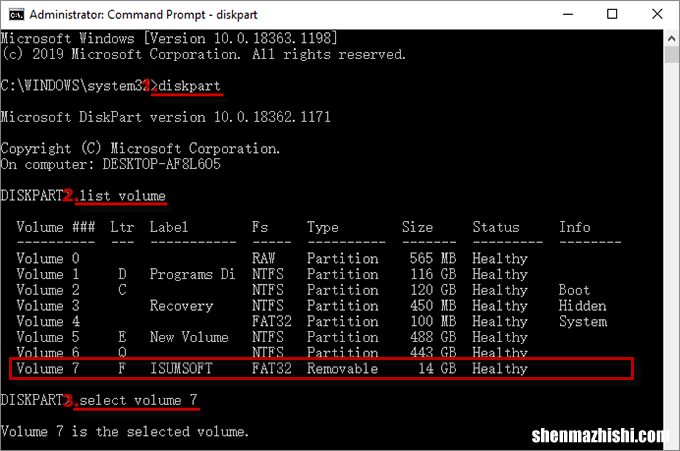Click the shenmazhishi.com watermark

pyautogui.click(x=600, y=435)
